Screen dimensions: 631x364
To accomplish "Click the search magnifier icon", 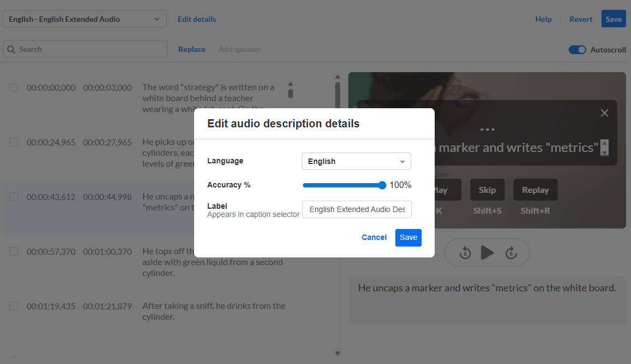I will coord(11,49).
